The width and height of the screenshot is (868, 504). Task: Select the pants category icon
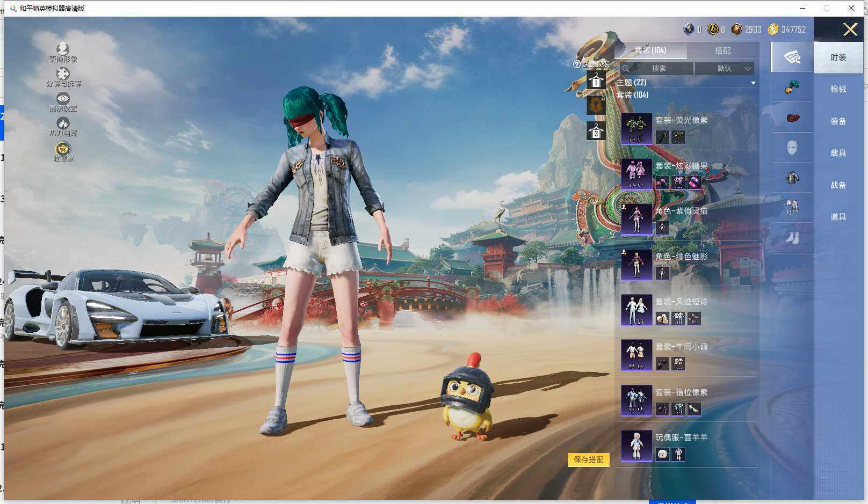click(792, 208)
